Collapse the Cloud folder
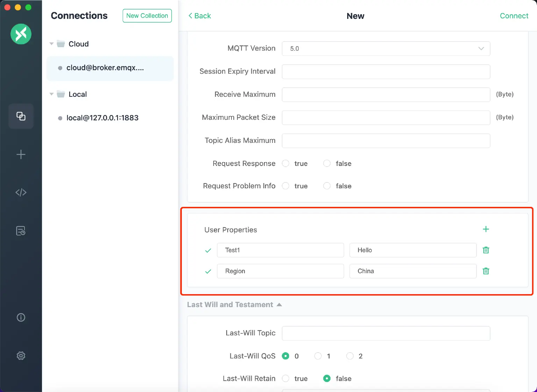537x392 pixels. coord(51,44)
